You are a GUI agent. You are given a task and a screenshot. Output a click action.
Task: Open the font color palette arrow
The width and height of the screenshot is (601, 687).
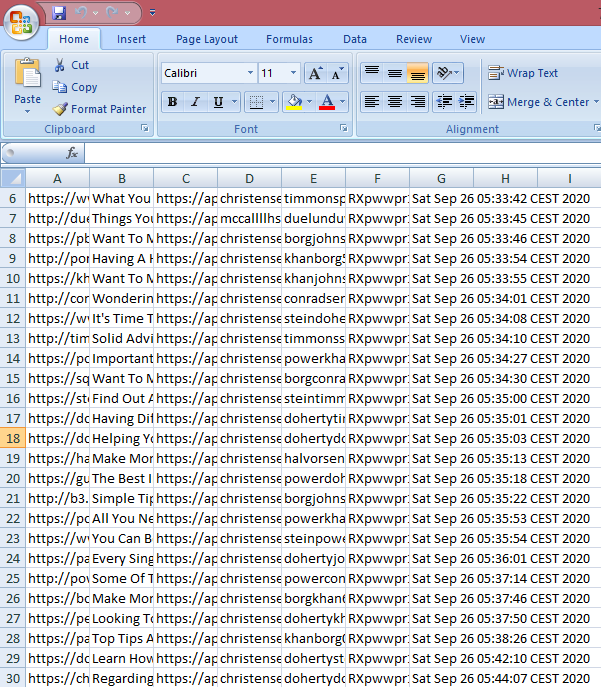343,102
